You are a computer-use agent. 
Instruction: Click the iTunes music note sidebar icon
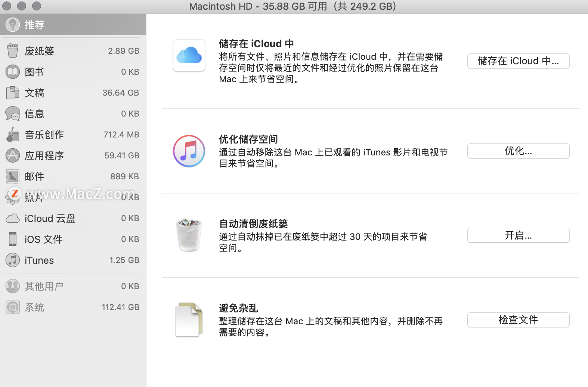point(13,260)
